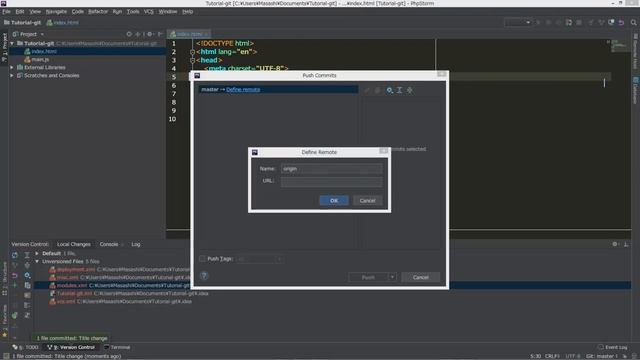Image resolution: width=640 pixels, height=360 pixels.
Task: Hide the Project panel with its header icon
Action: pyautogui.click(x=160, y=34)
